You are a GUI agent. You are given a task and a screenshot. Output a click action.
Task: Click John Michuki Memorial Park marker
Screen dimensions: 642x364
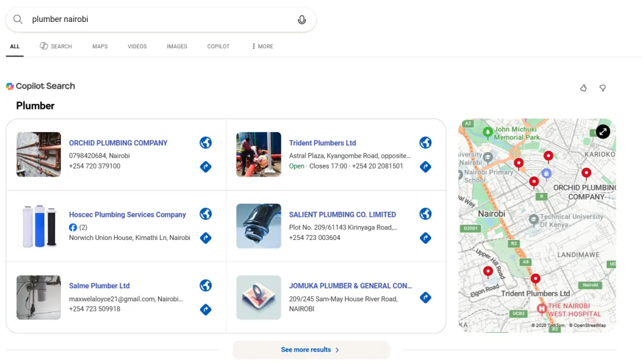[488, 132]
